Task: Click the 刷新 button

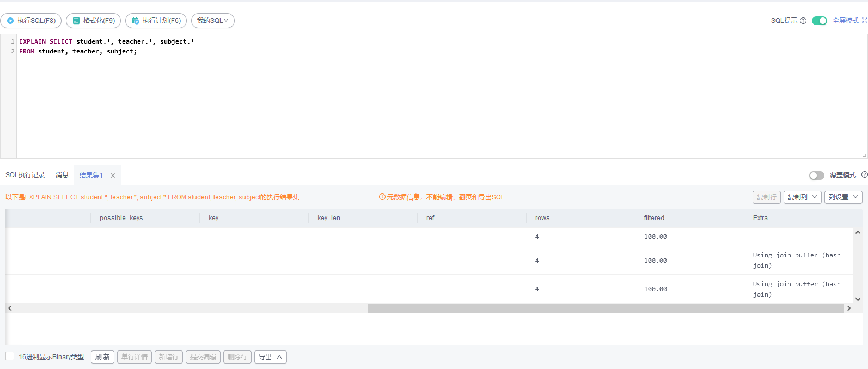Action: tap(102, 357)
